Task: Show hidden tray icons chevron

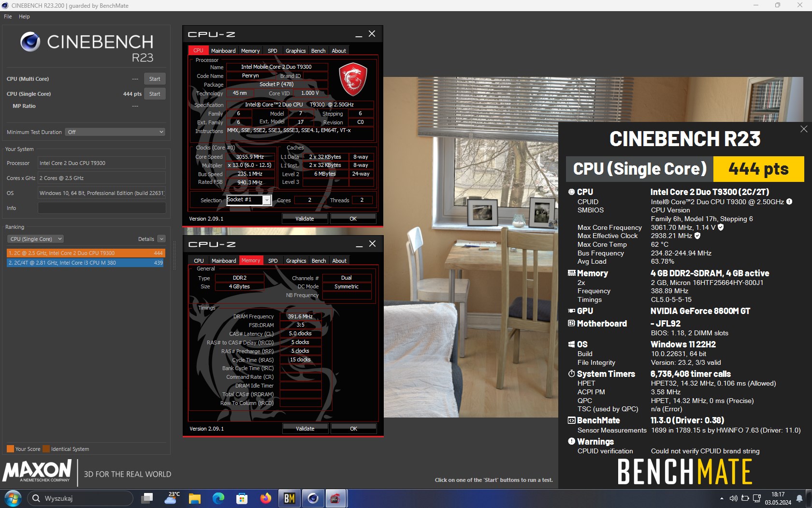Action: click(x=722, y=498)
